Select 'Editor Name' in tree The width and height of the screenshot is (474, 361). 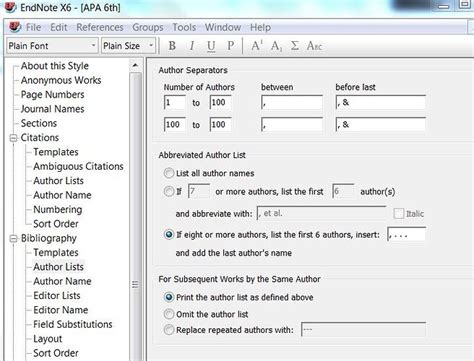(60, 310)
